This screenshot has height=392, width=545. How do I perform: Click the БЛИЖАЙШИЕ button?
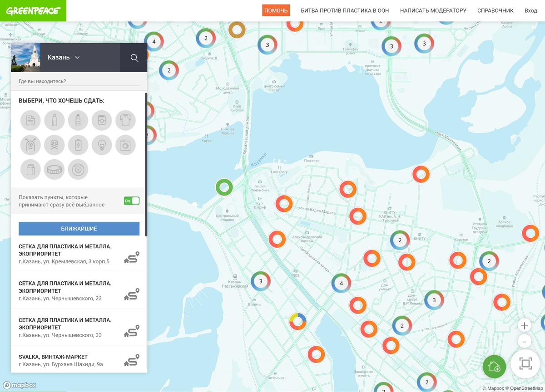coord(79,229)
